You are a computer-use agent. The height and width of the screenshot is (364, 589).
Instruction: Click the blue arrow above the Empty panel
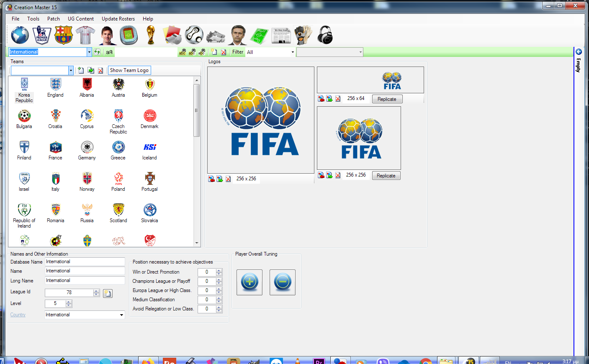tap(579, 52)
